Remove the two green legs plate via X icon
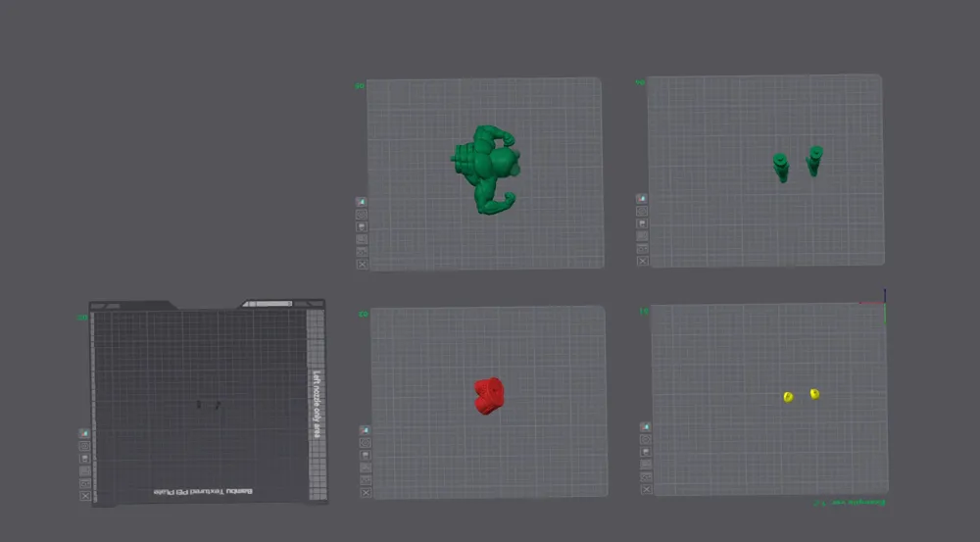The image size is (980, 542). coord(642,262)
